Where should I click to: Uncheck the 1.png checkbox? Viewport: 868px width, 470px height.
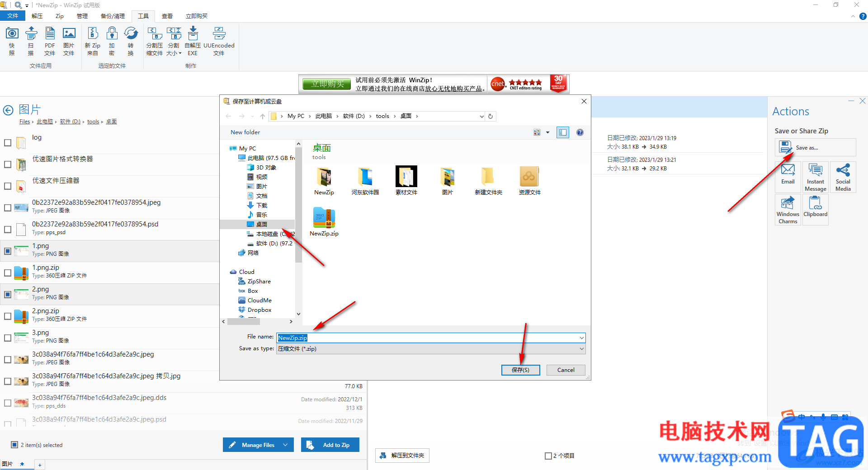[8, 251]
